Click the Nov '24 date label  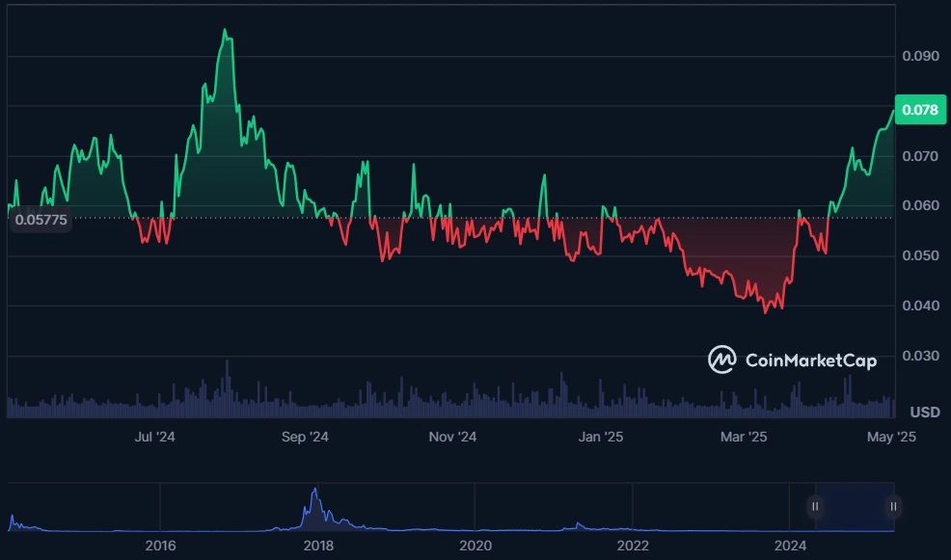[452, 437]
